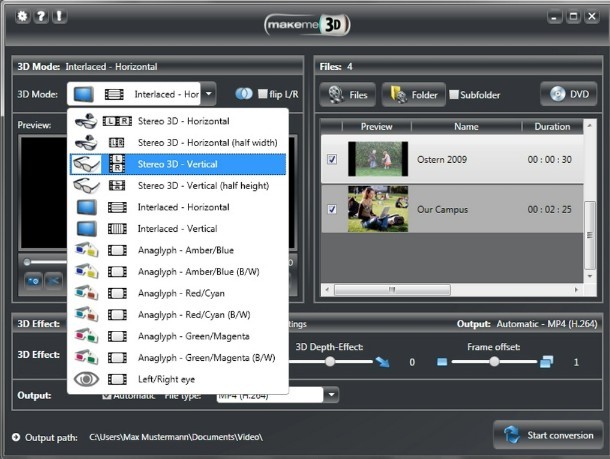Click the Frame offset slider handle
610x459 pixels.
[x=494, y=362]
